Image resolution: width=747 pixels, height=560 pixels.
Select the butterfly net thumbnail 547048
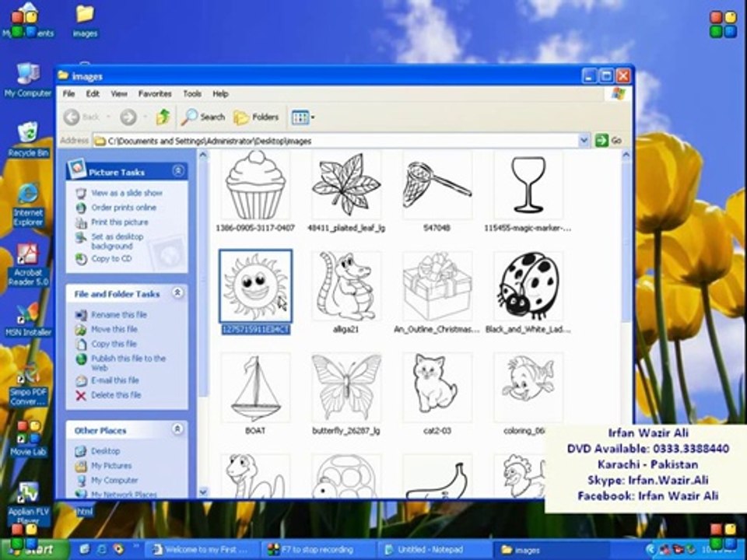(x=437, y=185)
